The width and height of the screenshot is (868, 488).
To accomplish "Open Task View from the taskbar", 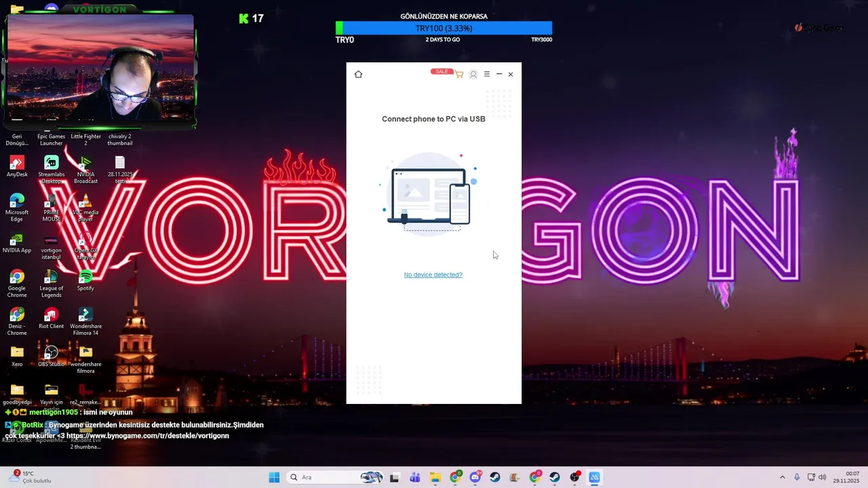I will click(x=395, y=477).
